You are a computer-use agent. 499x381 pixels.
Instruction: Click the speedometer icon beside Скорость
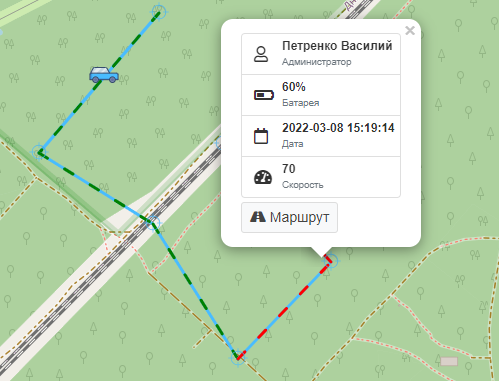coord(263,177)
